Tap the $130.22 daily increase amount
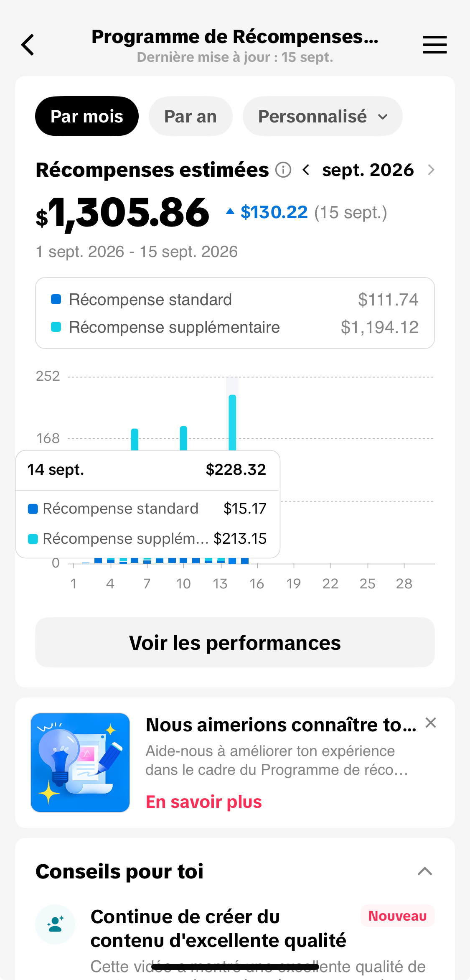 (x=274, y=212)
